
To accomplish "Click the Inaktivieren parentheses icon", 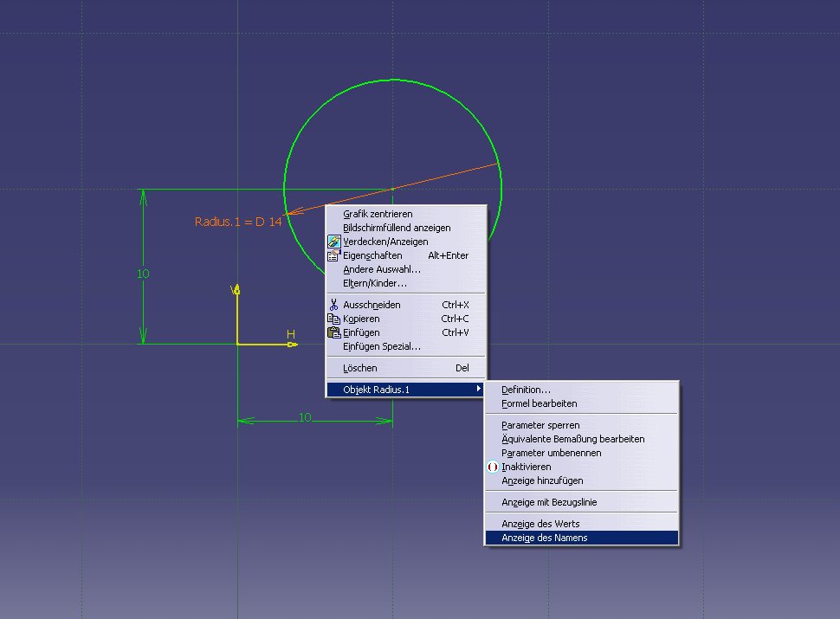I will (493, 467).
